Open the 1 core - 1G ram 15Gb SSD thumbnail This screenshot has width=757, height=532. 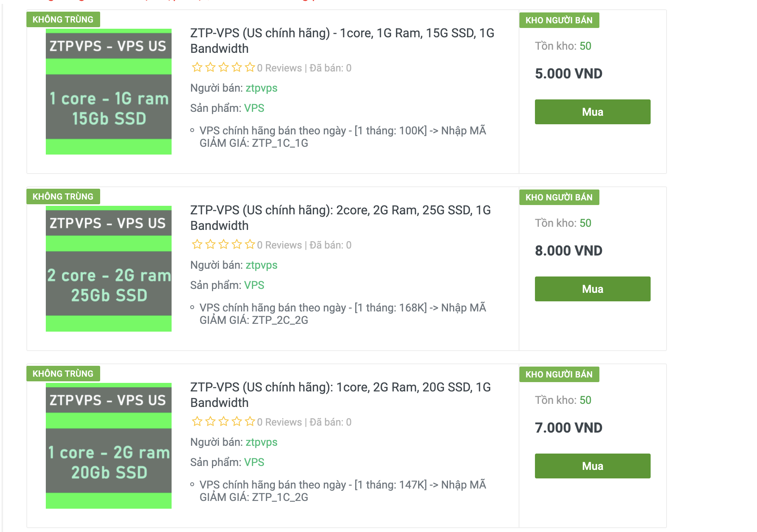109,92
